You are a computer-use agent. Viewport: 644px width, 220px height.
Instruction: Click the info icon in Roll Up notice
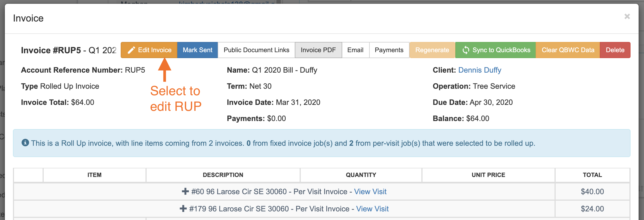click(x=25, y=143)
